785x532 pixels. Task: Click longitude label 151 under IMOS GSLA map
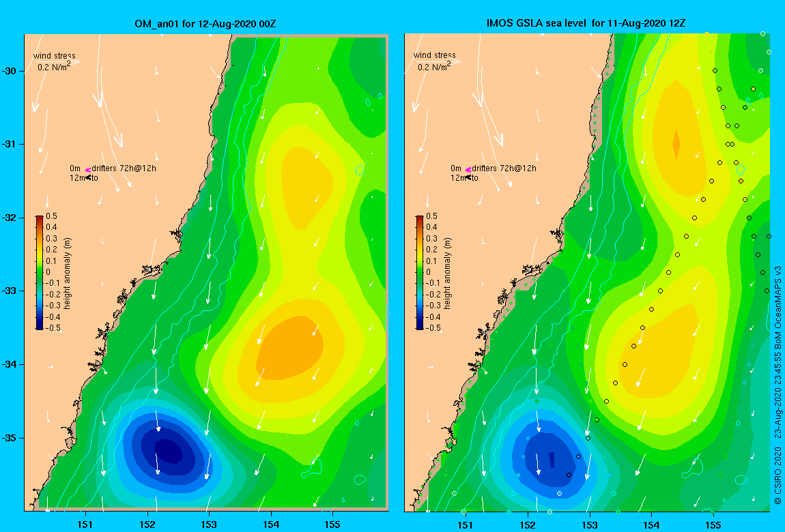pyautogui.click(x=466, y=525)
